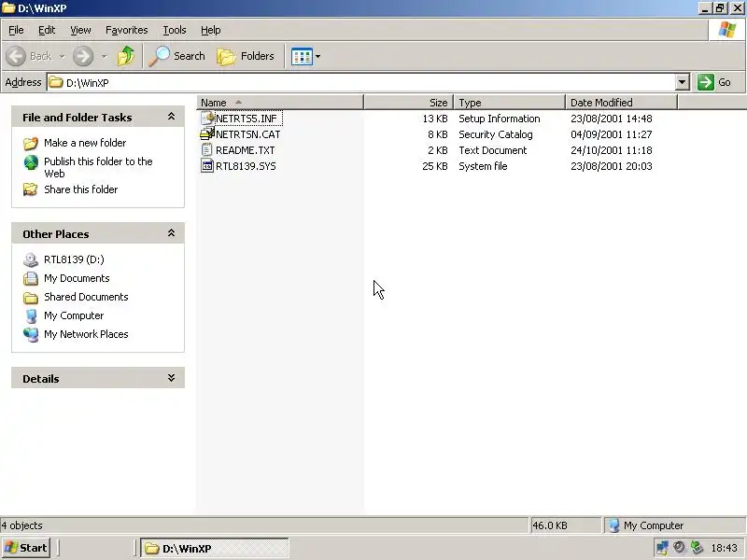Open the View menu
The height and width of the screenshot is (560, 747).
click(80, 30)
